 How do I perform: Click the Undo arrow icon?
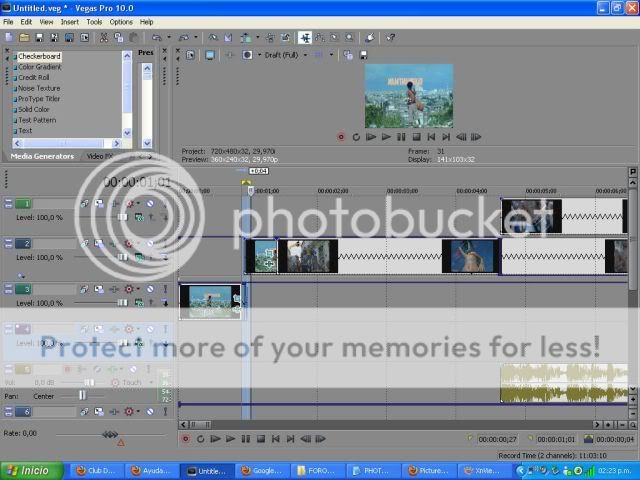[x=157, y=38]
